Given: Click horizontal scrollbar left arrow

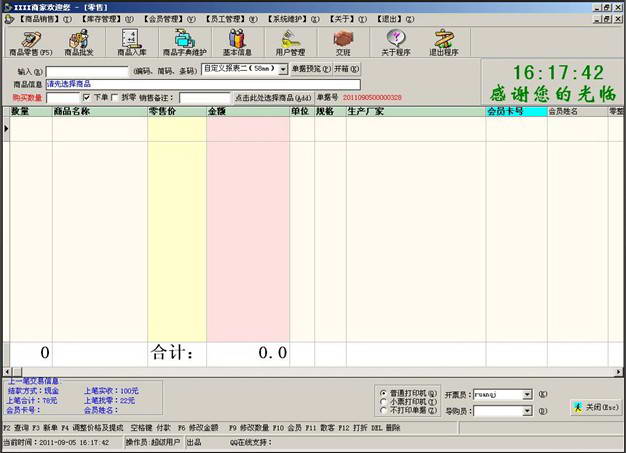Looking at the screenshot, I should 7,372.
